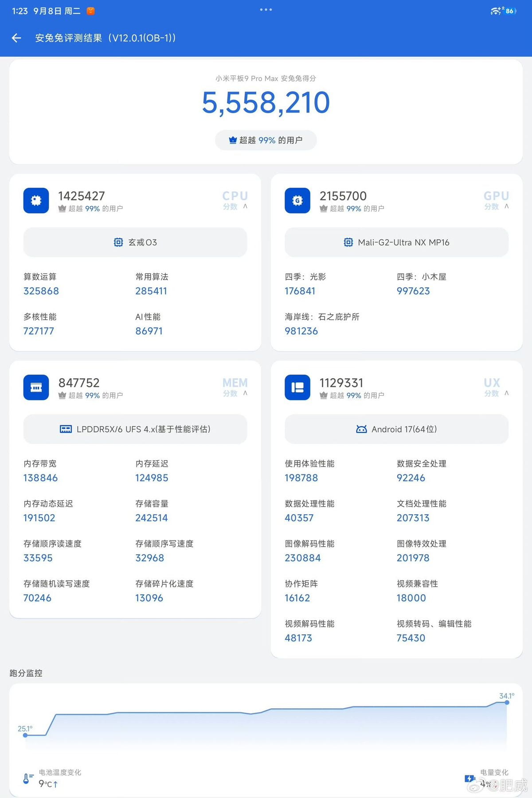Tap the Mali-G2-Ultra NX MP16 bar
Screen dimensions: 532x798
pyautogui.click(x=397, y=242)
